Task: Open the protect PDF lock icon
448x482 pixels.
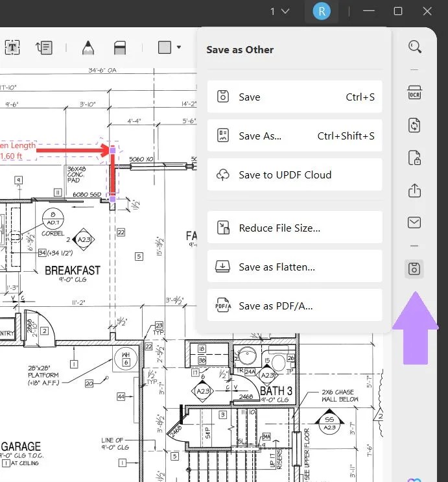Action: coord(414,158)
